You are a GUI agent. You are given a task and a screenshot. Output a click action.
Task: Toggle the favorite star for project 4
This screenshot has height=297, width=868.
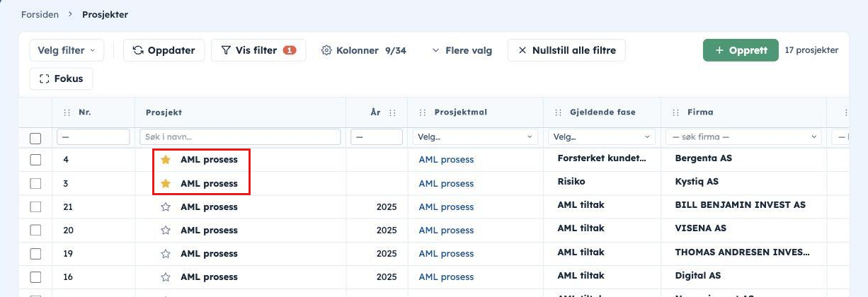click(166, 160)
